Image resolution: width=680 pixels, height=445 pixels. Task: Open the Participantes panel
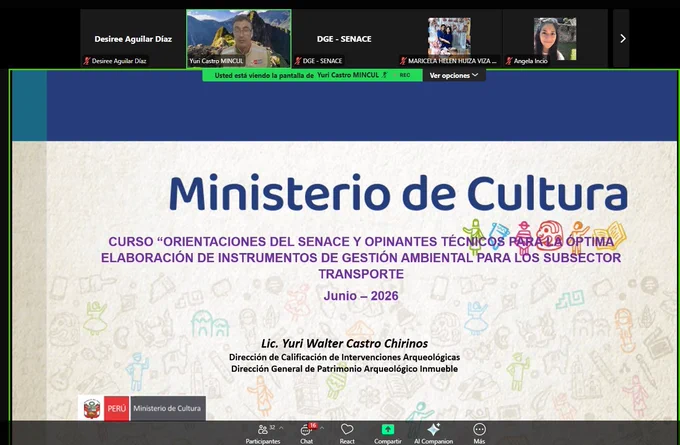point(262,434)
